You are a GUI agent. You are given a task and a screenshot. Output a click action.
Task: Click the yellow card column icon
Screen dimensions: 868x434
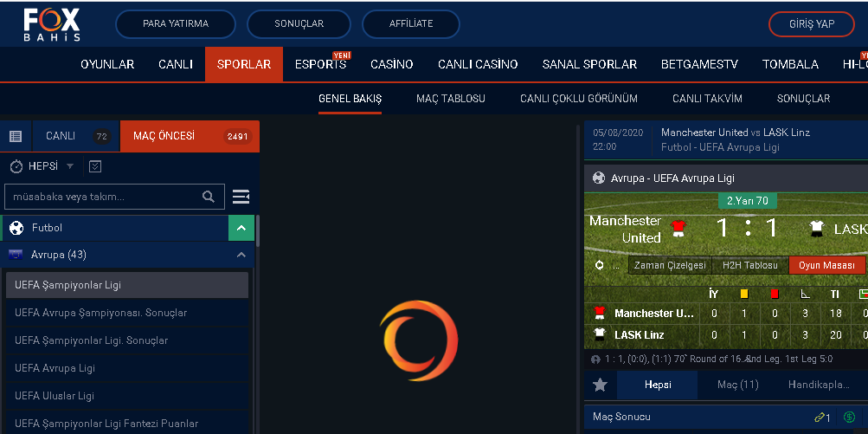(x=744, y=294)
